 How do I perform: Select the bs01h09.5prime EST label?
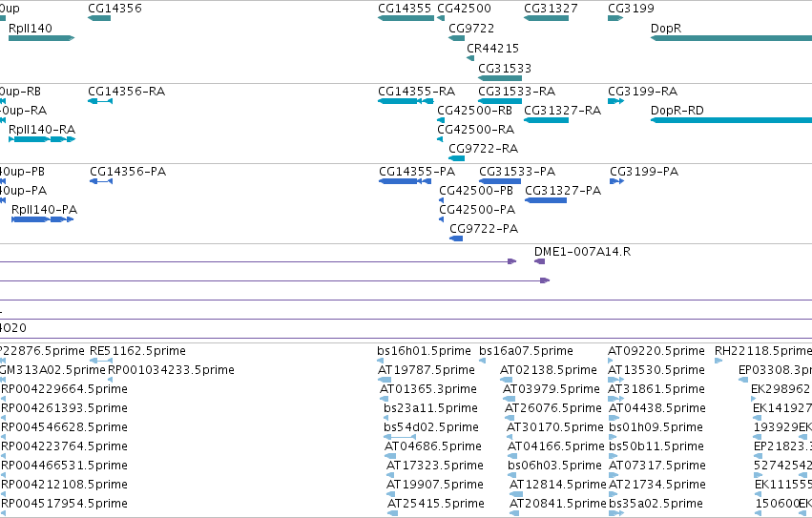click(656, 427)
